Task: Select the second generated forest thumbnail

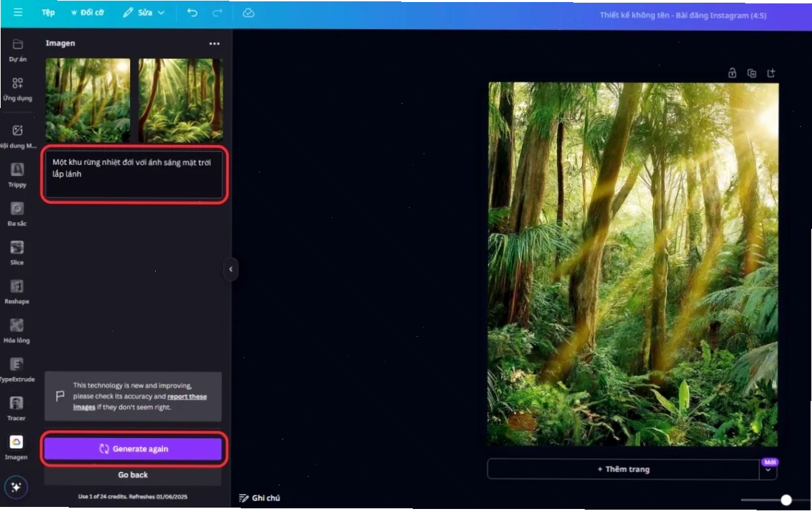Action: pos(180,100)
